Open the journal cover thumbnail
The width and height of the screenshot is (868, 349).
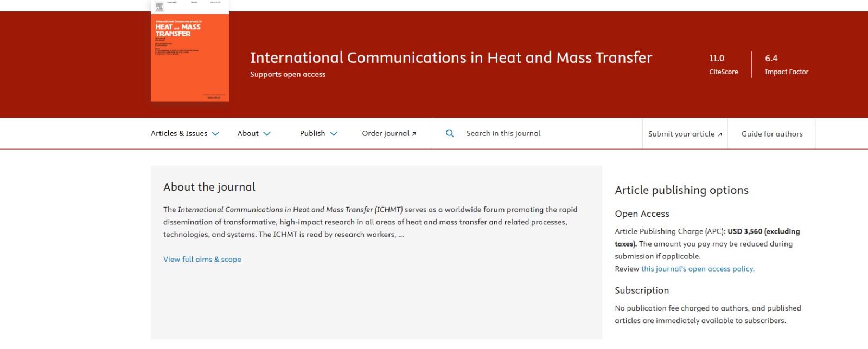click(190, 51)
